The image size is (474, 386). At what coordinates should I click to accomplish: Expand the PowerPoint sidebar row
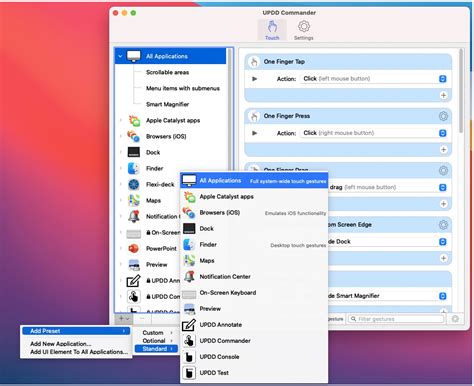(121, 248)
